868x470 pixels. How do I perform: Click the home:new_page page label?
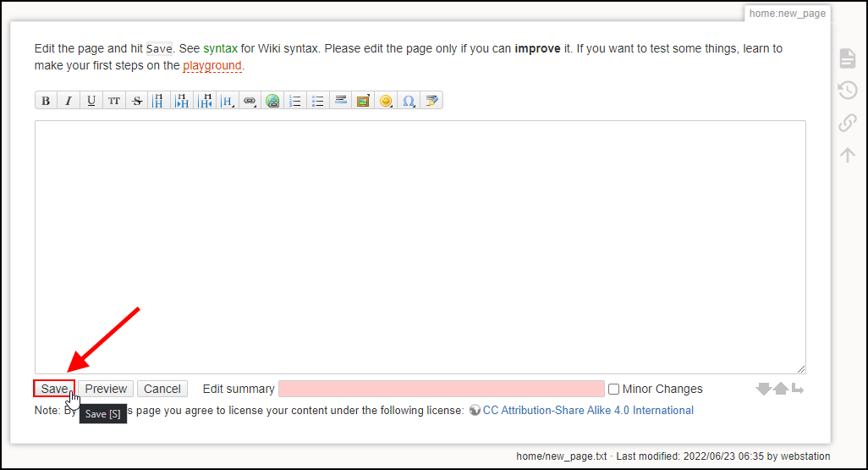787,14
